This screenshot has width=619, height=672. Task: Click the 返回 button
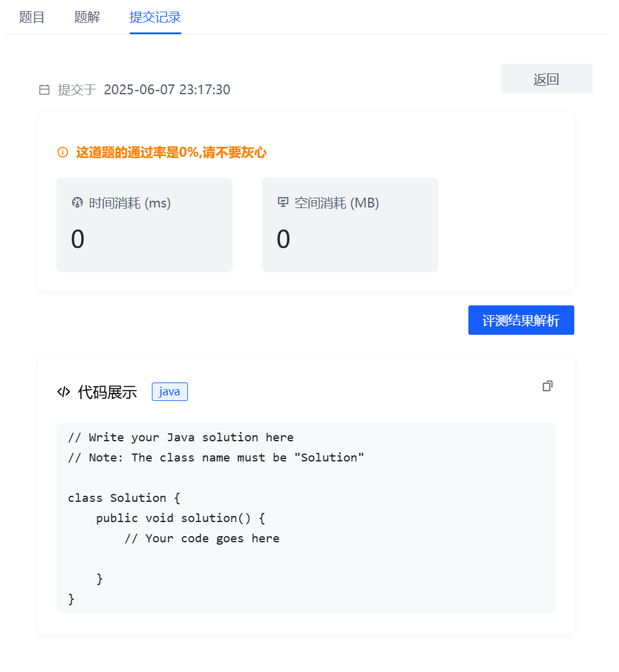[546, 78]
